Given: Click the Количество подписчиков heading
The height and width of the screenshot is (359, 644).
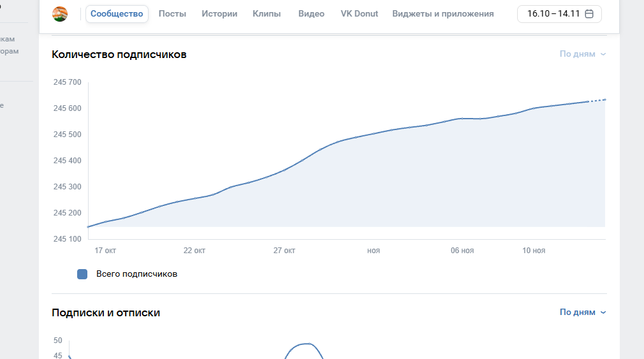Looking at the screenshot, I should (119, 54).
